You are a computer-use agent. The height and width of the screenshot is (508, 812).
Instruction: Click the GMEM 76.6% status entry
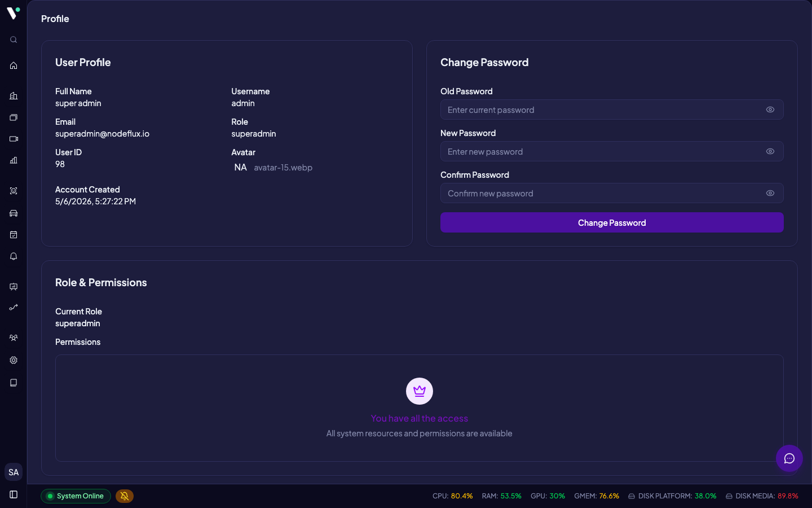tap(597, 496)
